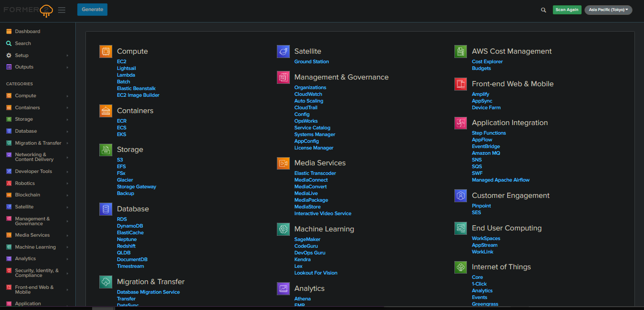Click the Machine Learning icon in main panel
644x310 pixels.
[x=283, y=229]
